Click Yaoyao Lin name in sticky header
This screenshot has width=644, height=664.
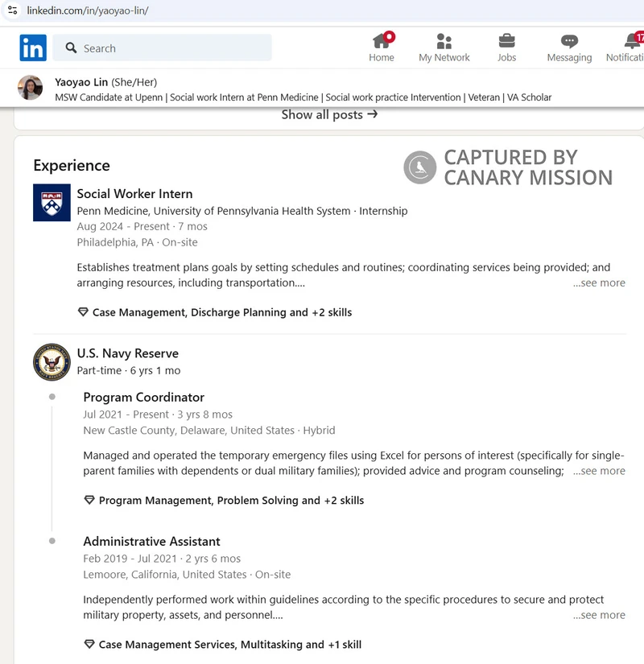click(x=81, y=82)
